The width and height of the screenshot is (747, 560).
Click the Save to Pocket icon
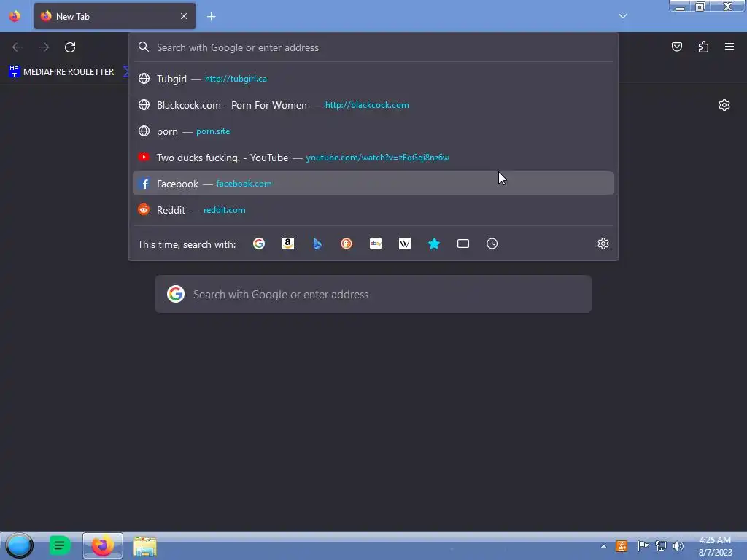click(x=677, y=47)
